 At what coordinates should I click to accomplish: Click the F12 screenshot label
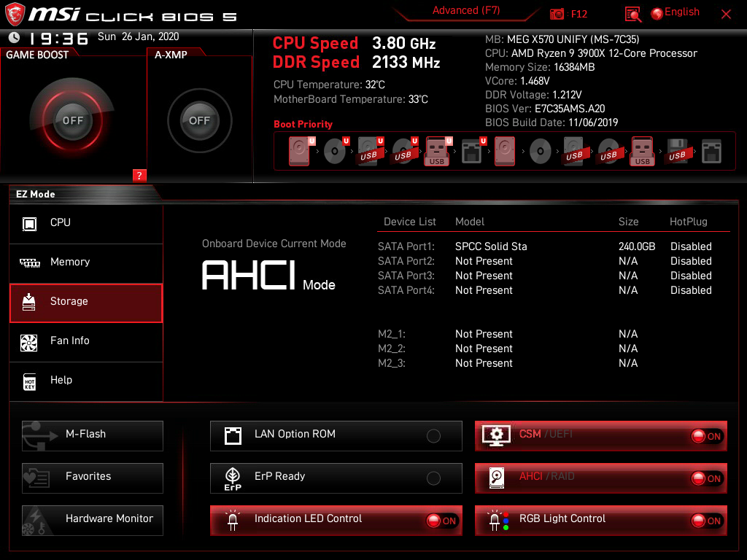pyautogui.click(x=578, y=14)
